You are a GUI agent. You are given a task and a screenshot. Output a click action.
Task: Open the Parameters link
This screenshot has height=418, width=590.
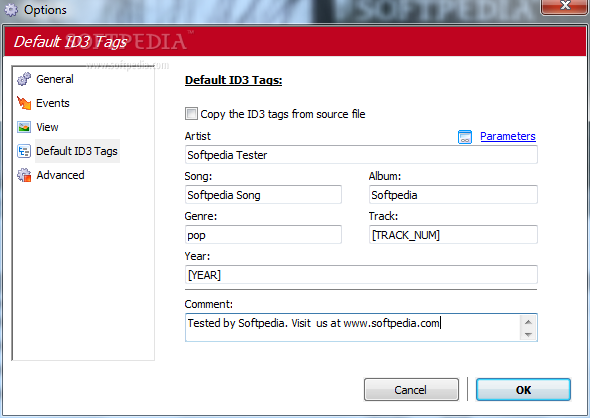coord(508,136)
